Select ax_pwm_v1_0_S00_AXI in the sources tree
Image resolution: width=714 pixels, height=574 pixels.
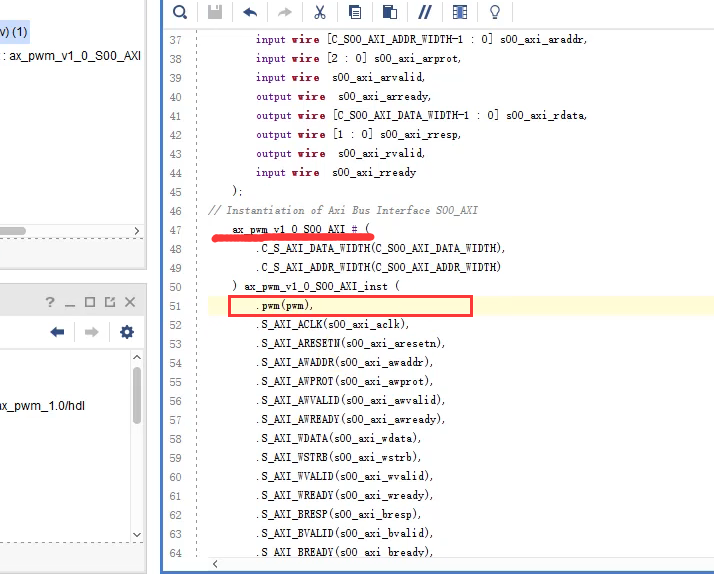pyautogui.click(x=75, y=56)
